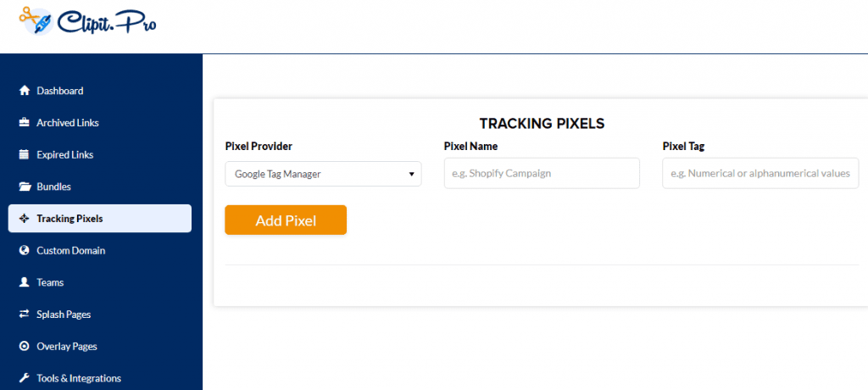The height and width of the screenshot is (390, 868).
Task: Click the Clipit.Pro scissors logo
Action: point(36,20)
